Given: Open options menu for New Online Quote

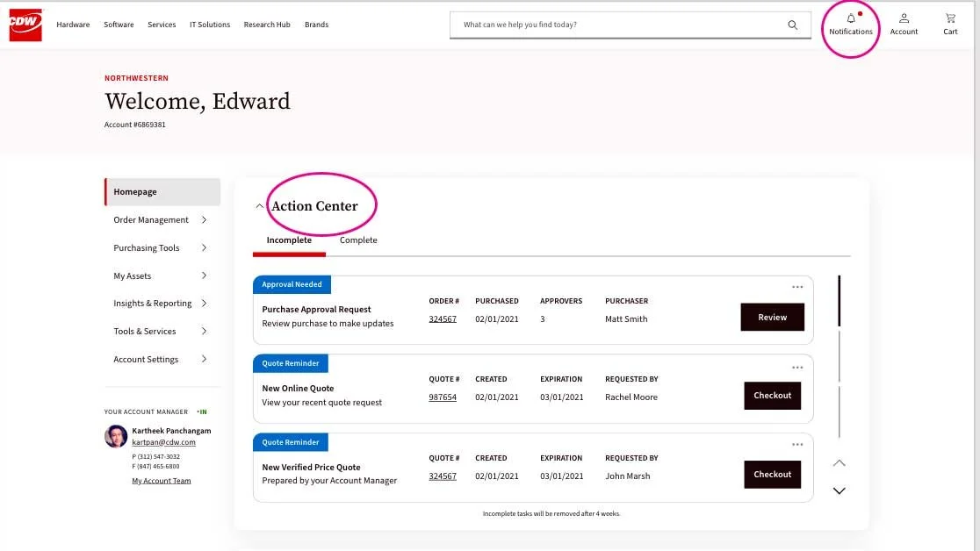Looking at the screenshot, I should pyautogui.click(x=797, y=368).
